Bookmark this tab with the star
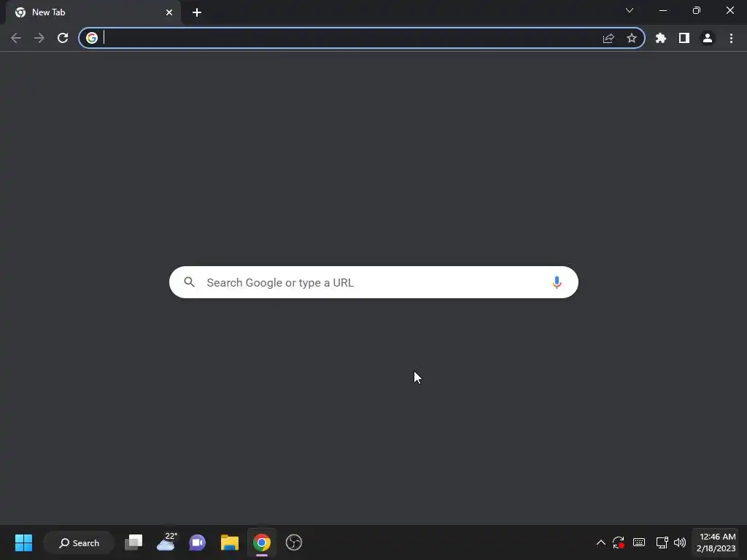The image size is (747, 560). (632, 38)
